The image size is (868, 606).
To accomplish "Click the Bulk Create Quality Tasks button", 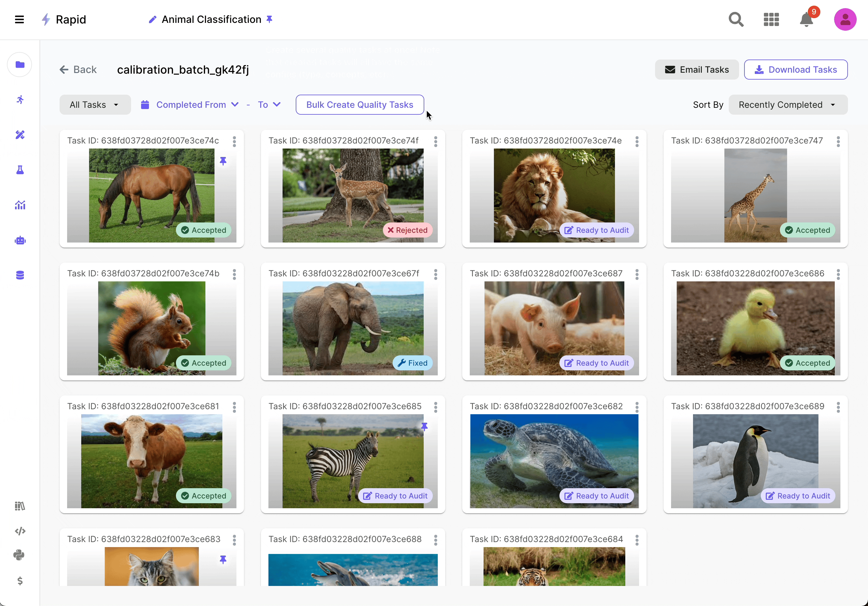I will click(x=359, y=105).
